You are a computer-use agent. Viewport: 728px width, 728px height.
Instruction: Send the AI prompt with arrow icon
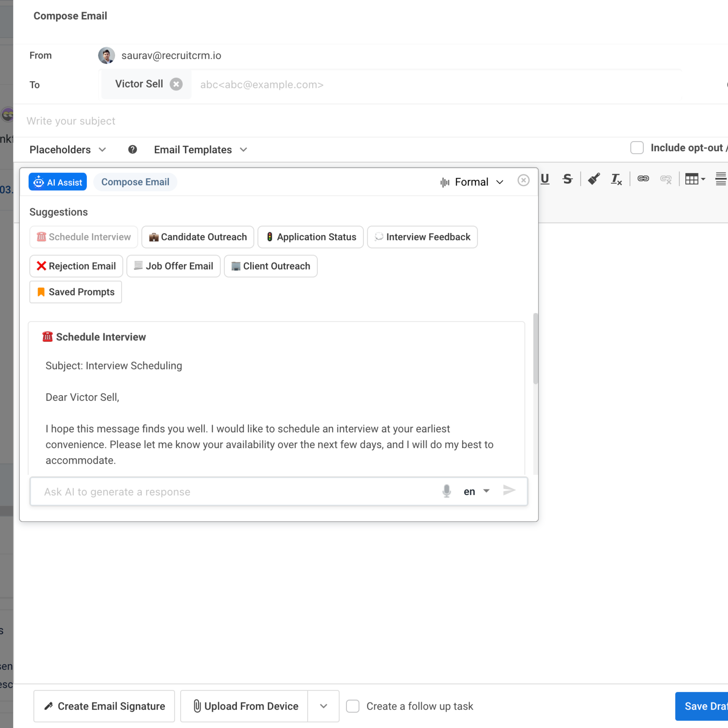pyautogui.click(x=509, y=490)
